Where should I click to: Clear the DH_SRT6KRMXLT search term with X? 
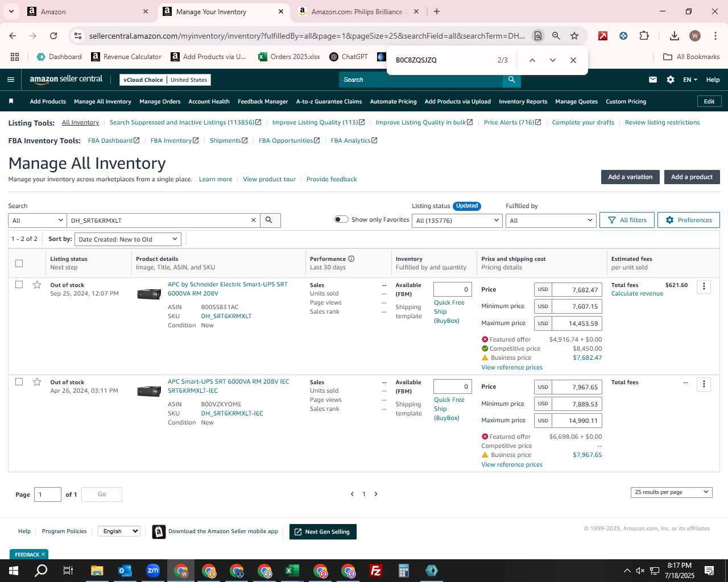(254, 220)
